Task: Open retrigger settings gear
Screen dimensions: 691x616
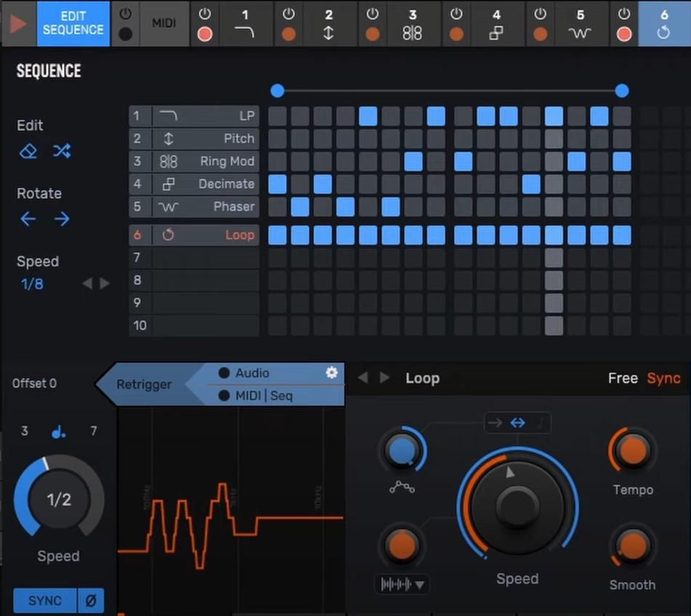Action: coord(331,373)
